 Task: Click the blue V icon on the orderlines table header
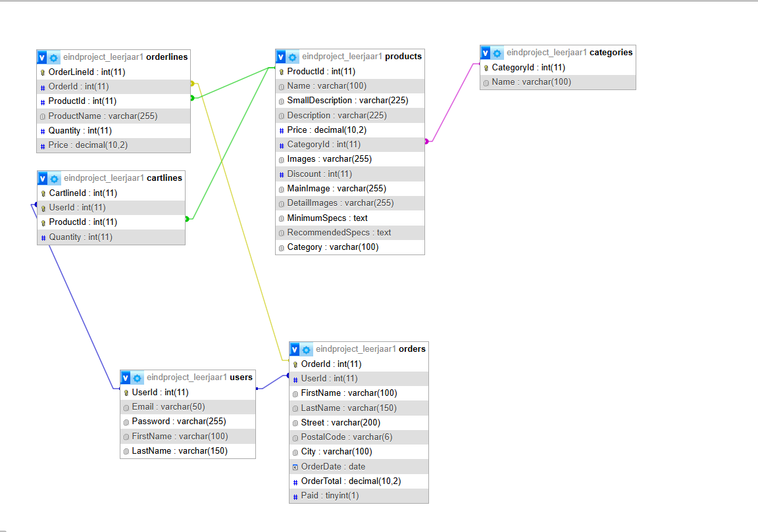coord(41,57)
